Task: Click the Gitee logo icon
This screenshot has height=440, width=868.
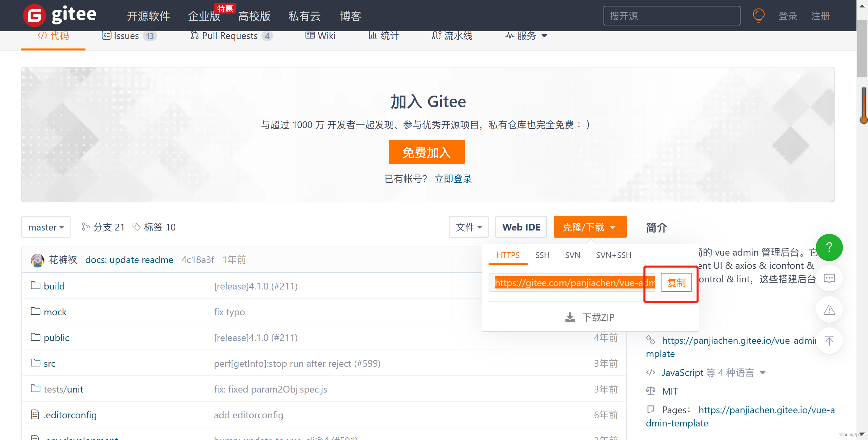Action: (34, 16)
